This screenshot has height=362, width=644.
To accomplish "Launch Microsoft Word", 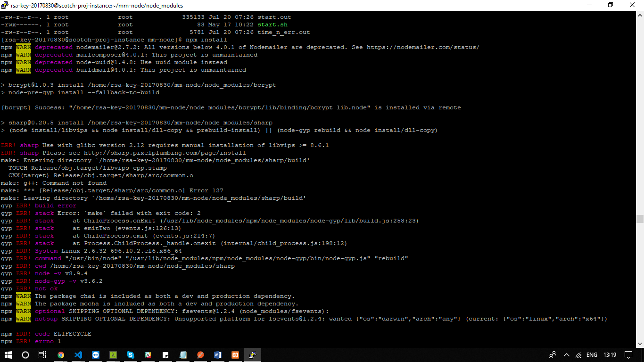I will 218,355.
